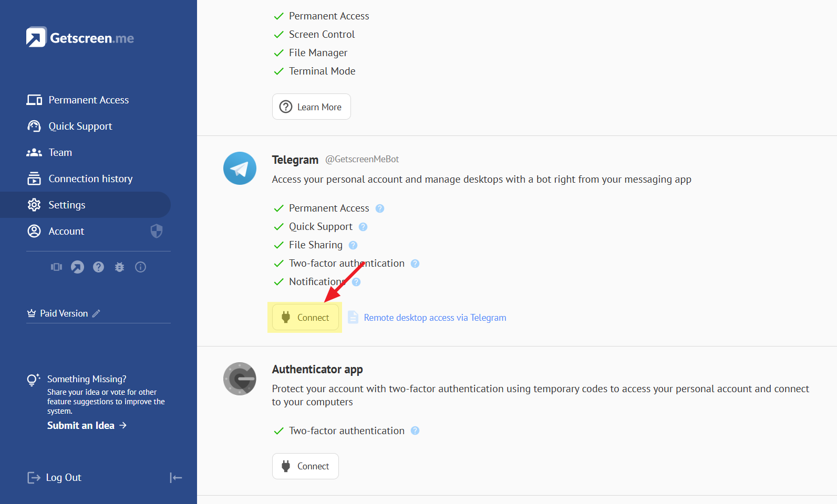Click help icon next to File Sharing
This screenshot has height=504, width=837.
(353, 245)
